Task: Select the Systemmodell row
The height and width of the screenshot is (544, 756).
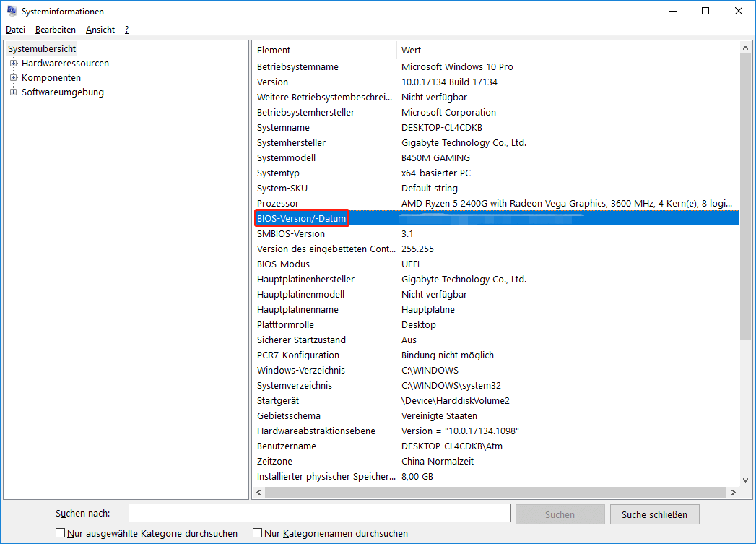Action: 496,158
